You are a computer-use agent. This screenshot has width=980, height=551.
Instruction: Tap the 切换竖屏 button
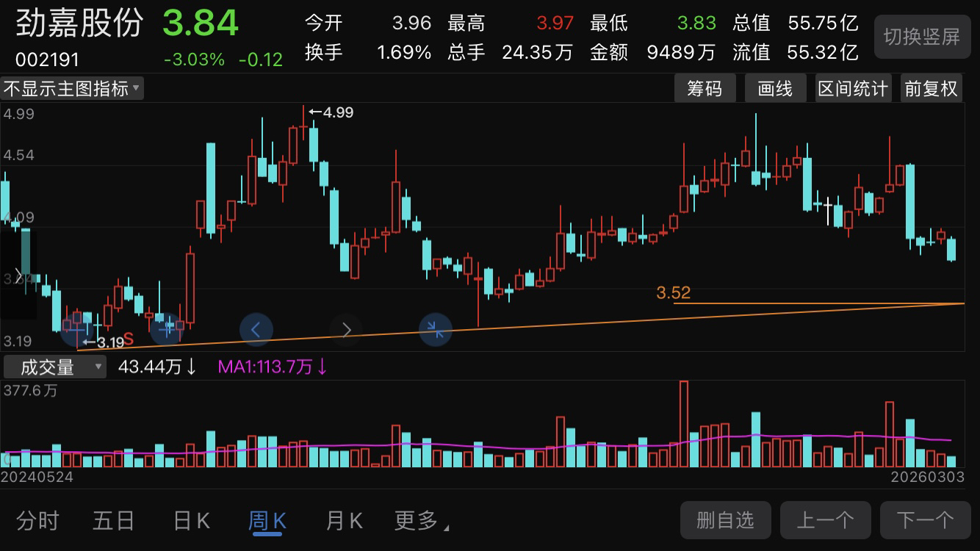921,37
